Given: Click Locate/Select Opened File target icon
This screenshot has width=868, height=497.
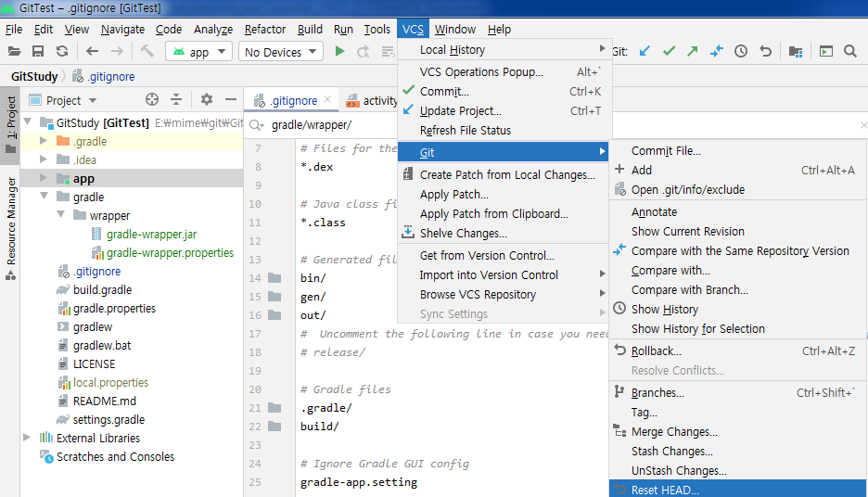Looking at the screenshot, I should click(x=152, y=99).
